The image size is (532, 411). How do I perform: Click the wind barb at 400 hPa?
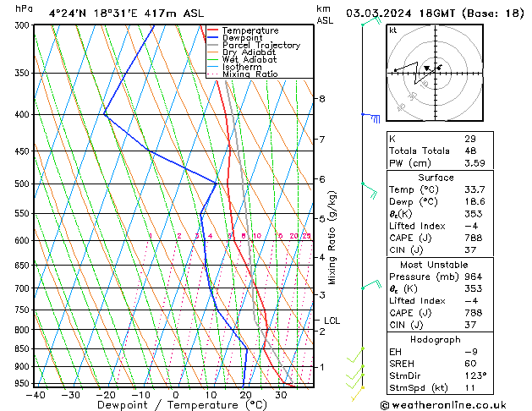click(370, 117)
